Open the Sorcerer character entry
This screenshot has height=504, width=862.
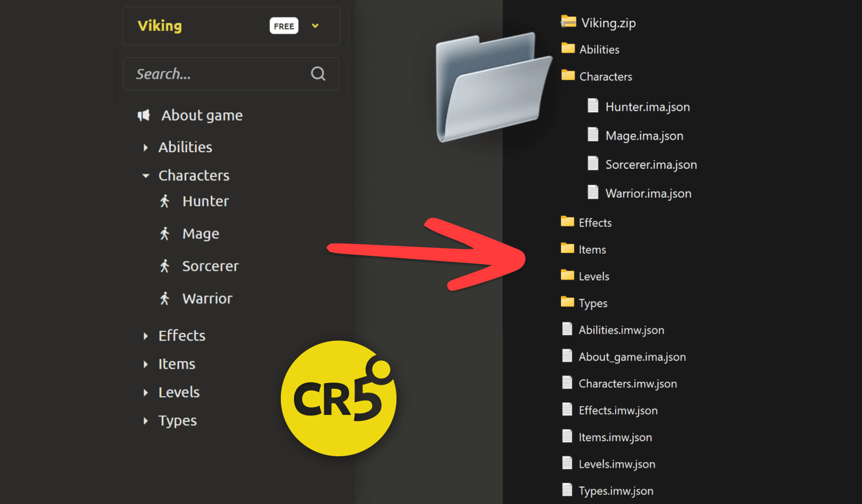click(210, 266)
